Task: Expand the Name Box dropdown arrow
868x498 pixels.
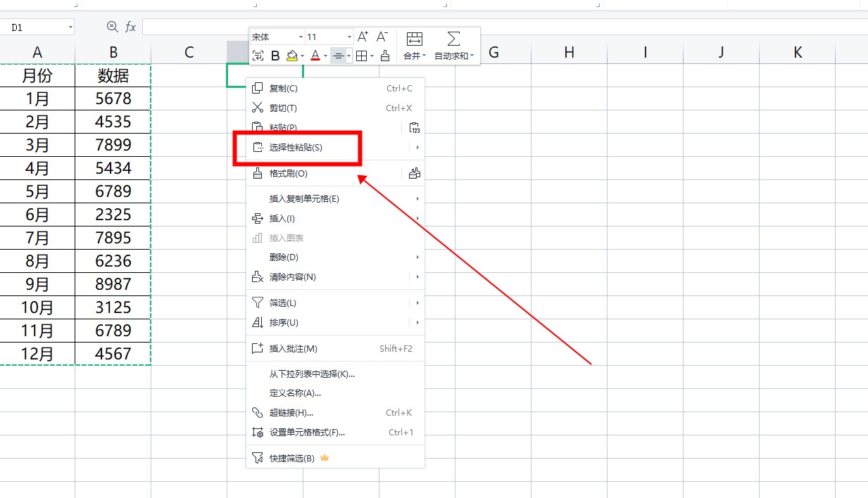Action: (x=70, y=27)
